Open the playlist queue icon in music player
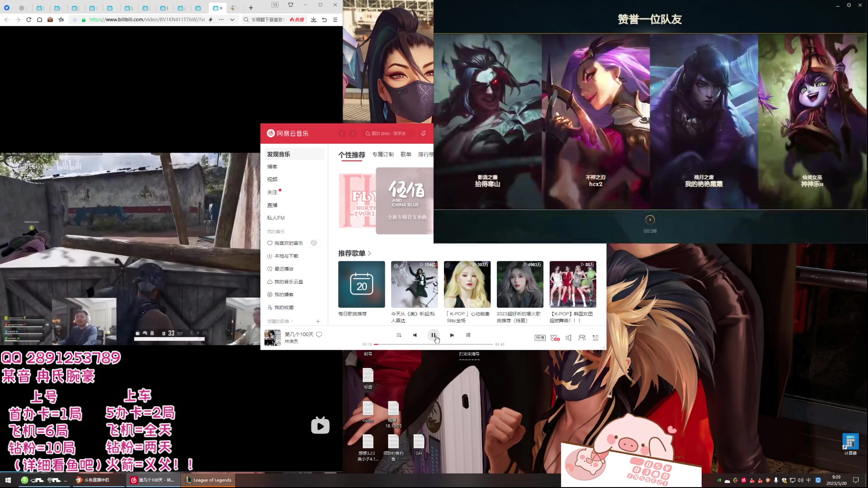Image resolution: width=868 pixels, height=488 pixels. coord(595,338)
